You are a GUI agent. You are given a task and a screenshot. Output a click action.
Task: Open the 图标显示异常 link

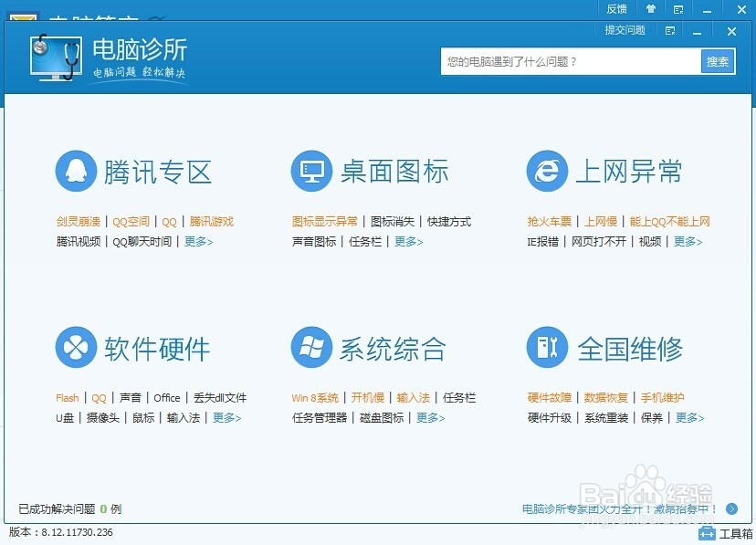[324, 222]
